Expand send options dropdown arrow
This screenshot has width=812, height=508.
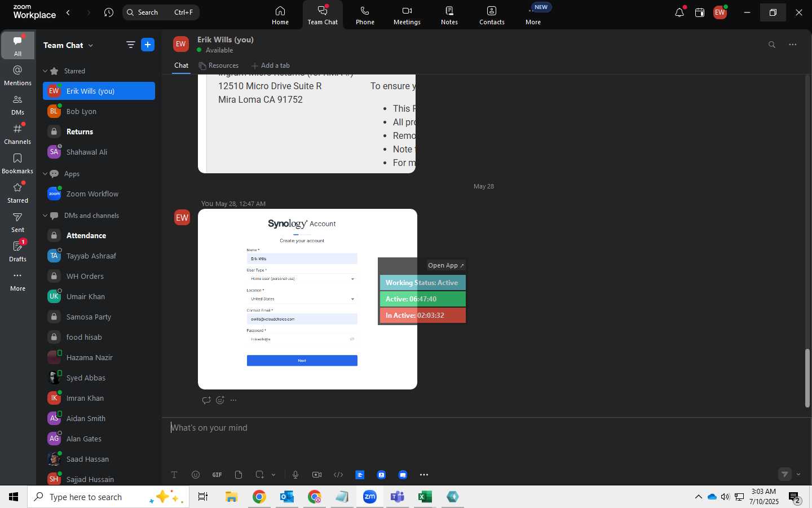pyautogui.click(x=798, y=474)
